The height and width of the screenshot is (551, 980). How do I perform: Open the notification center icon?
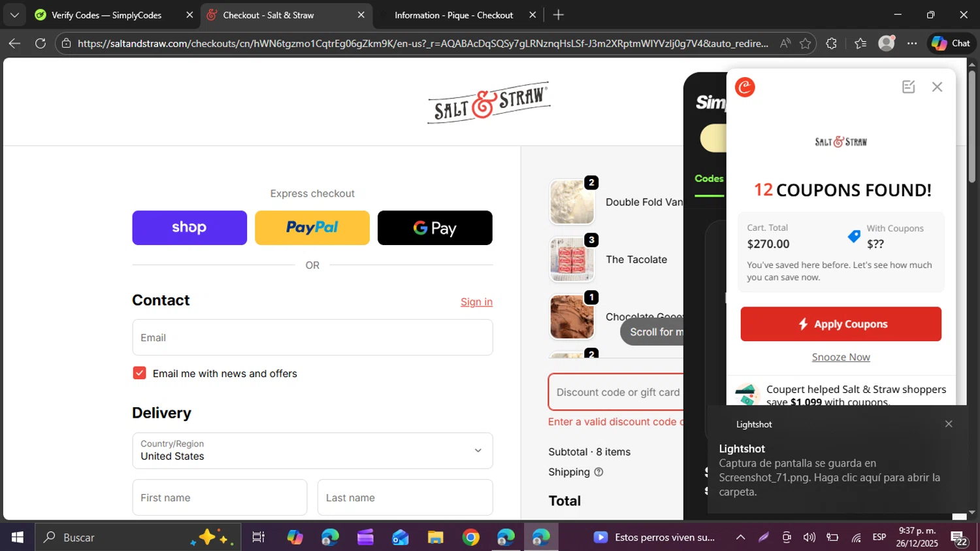coord(960,539)
